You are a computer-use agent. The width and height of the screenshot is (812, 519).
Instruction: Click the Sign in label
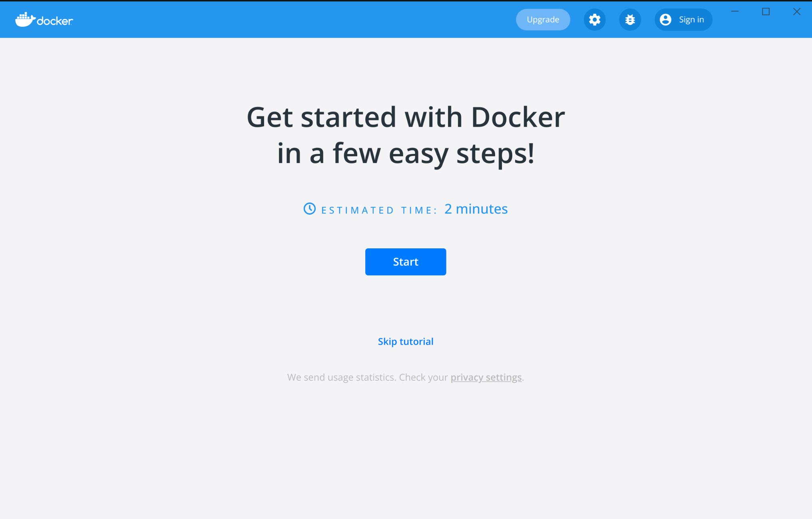(691, 19)
